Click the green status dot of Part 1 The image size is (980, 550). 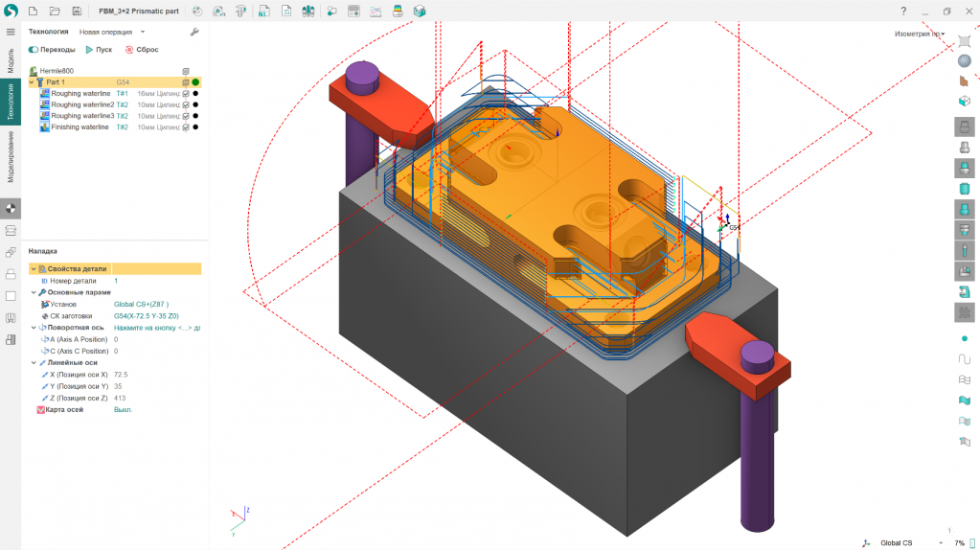[x=195, y=82]
